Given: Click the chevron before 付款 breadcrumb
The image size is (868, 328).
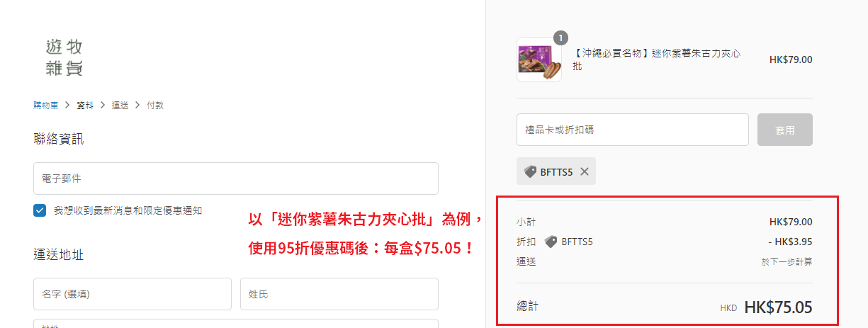Looking at the screenshot, I should click(137, 105).
